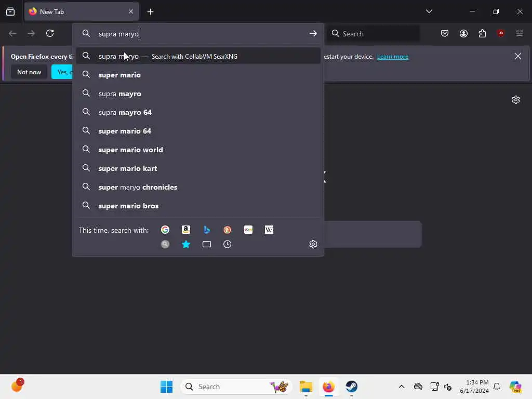Open the notifications bell icon
The height and width of the screenshot is (399, 532).
[497, 387]
